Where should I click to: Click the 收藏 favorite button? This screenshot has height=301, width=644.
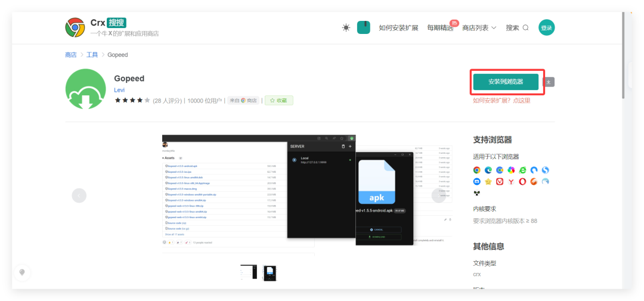pos(279,100)
